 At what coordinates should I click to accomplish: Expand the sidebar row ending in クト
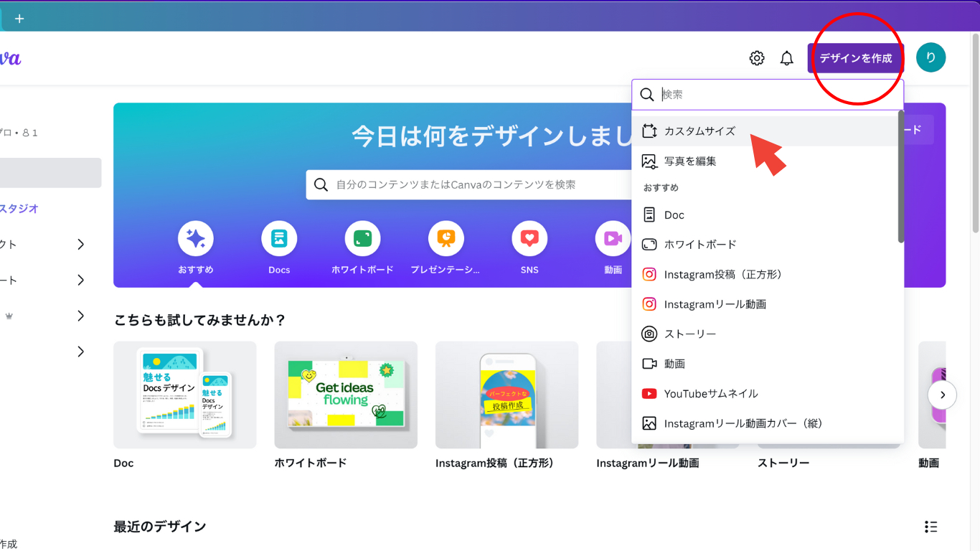(81, 245)
